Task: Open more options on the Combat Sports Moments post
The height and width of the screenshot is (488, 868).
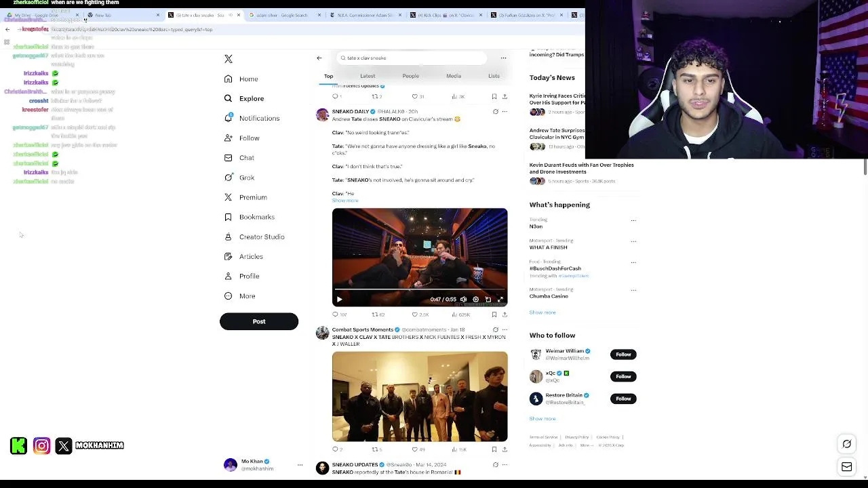Action: pos(505,329)
